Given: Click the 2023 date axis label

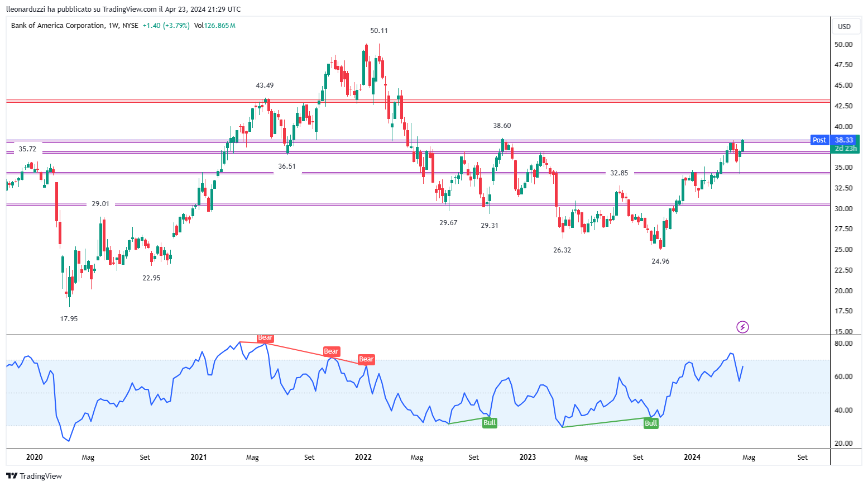Looking at the screenshot, I should click(527, 457).
